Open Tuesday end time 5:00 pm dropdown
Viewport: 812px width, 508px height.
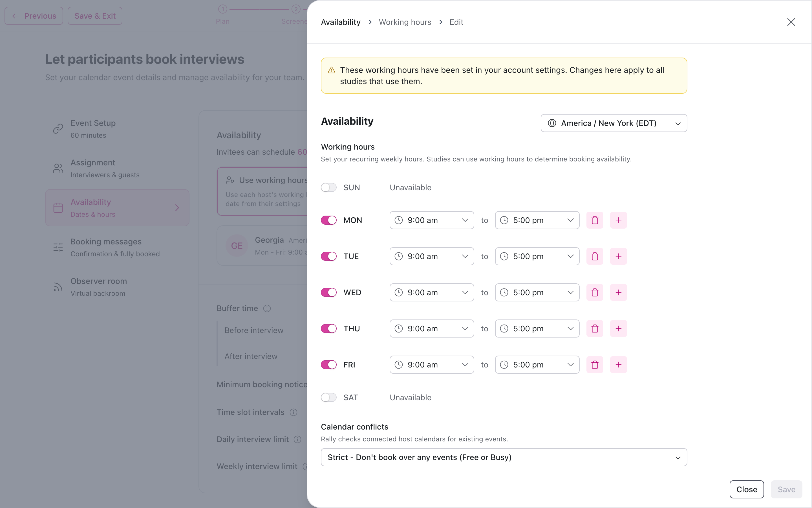pos(537,256)
